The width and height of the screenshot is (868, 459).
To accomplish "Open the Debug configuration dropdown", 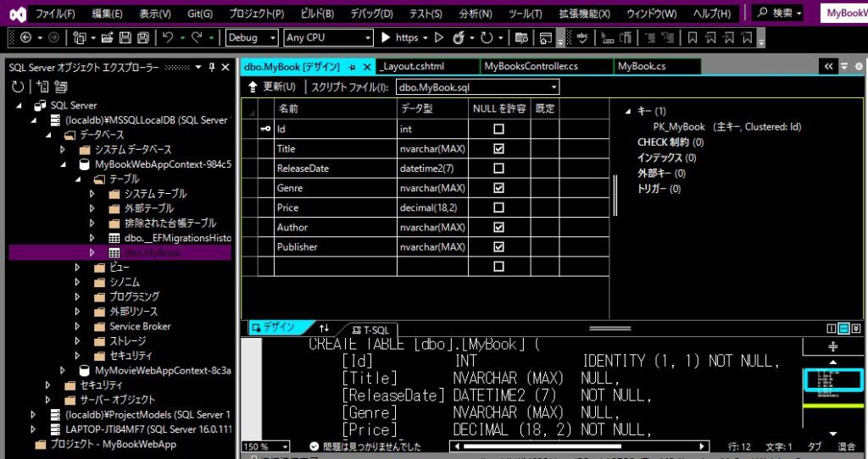I will [x=253, y=38].
